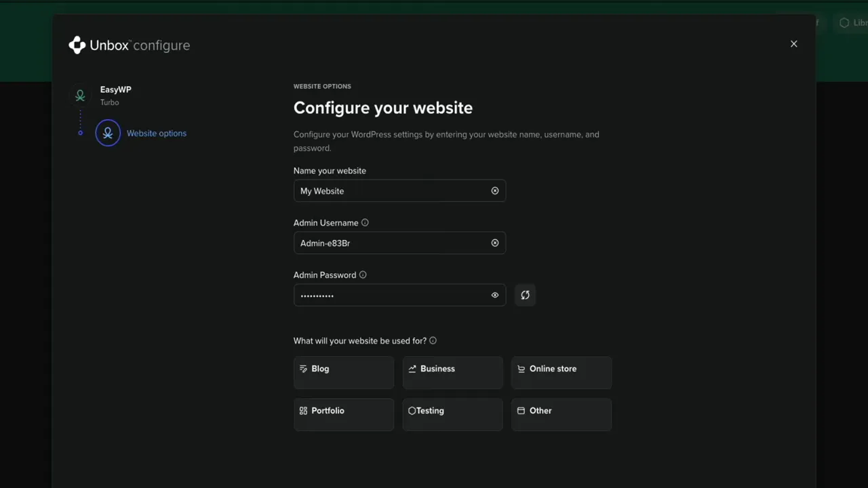Clear the website name field
The height and width of the screenshot is (488, 868).
click(495, 191)
